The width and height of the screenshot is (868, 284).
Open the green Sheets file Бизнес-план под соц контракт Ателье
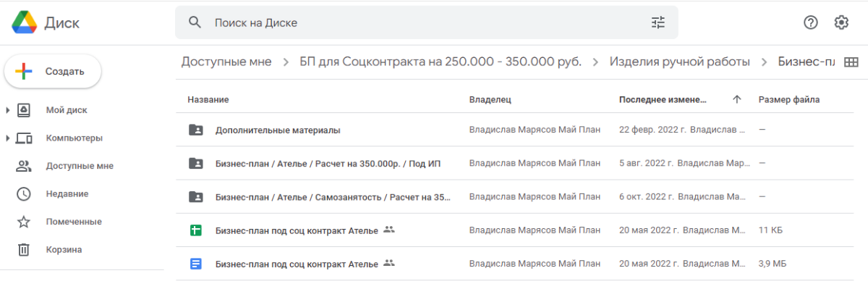tap(297, 230)
